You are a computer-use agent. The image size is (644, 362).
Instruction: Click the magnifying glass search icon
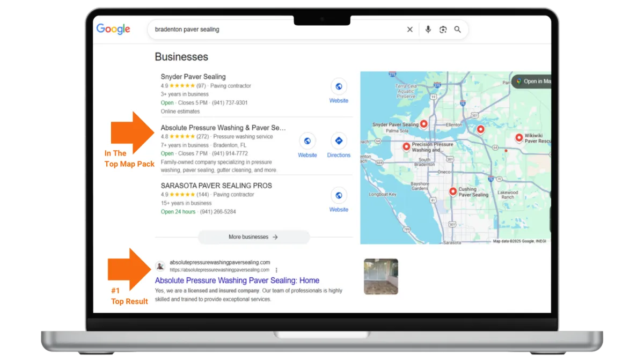[x=458, y=29]
